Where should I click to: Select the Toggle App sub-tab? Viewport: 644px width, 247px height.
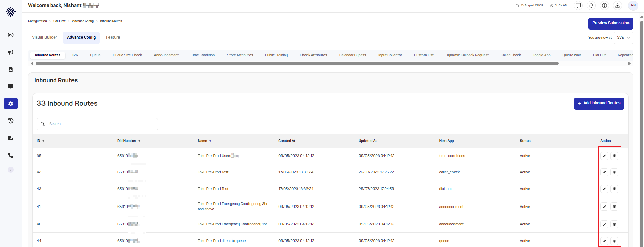(x=541, y=55)
